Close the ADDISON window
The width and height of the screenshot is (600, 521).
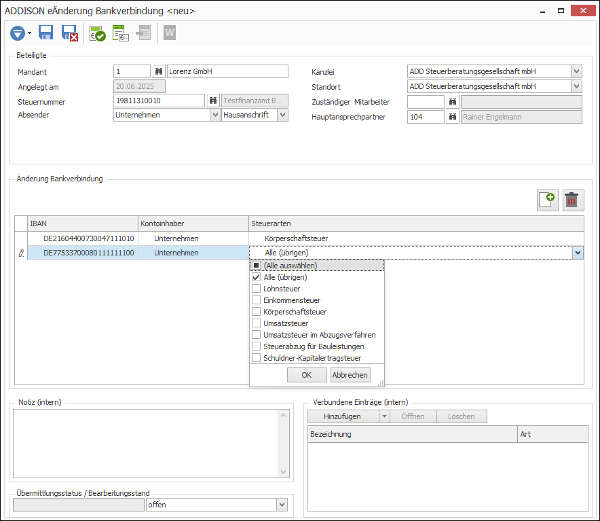pos(583,11)
